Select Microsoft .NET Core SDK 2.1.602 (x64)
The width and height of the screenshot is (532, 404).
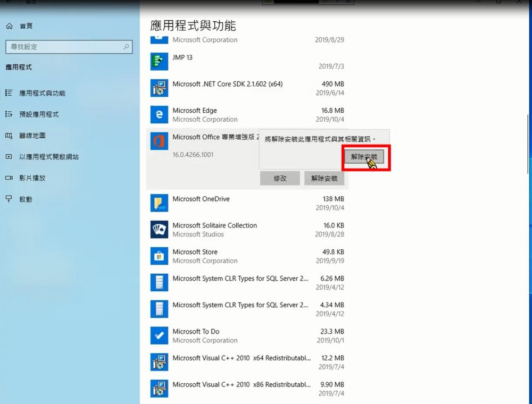tap(247, 88)
